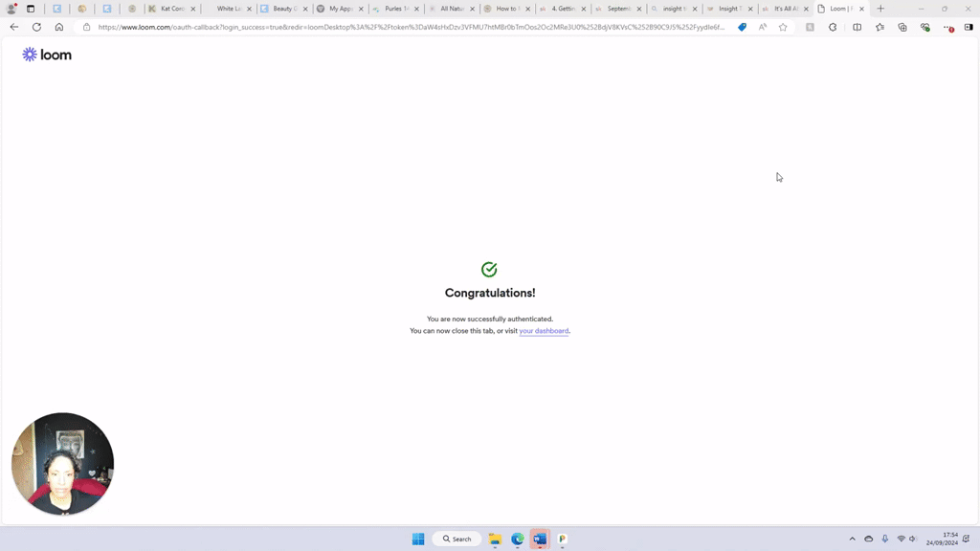Go to the browser home page
This screenshot has width=980, height=551.
[59, 27]
